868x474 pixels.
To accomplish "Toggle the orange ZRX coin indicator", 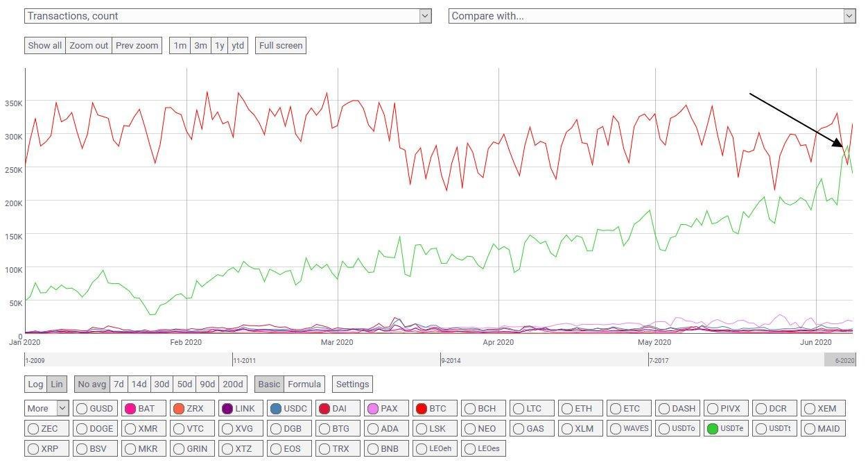I will click(178, 409).
